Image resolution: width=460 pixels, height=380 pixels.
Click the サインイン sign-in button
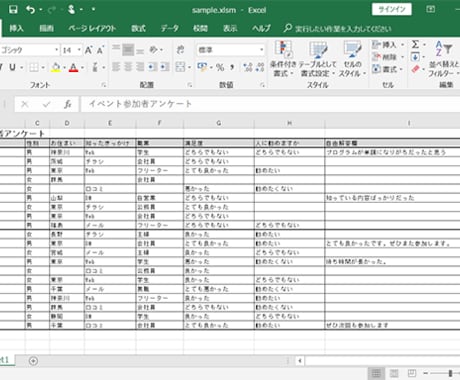point(392,9)
